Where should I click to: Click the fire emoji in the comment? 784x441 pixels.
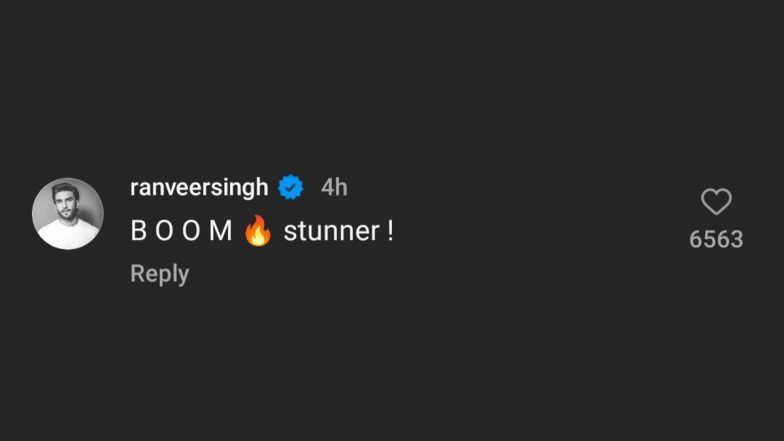coord(258,231)
